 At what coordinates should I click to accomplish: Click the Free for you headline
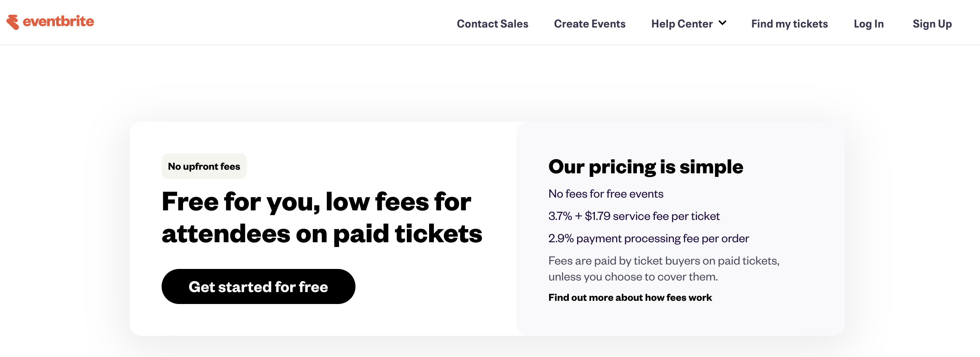click(322, 218)
